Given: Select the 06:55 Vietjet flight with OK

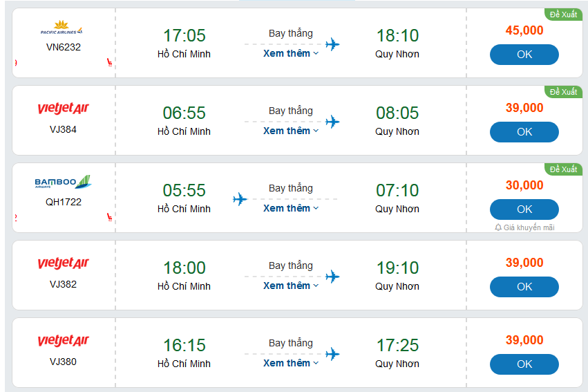Looking at the screenshot, I should tap(524, 132).
